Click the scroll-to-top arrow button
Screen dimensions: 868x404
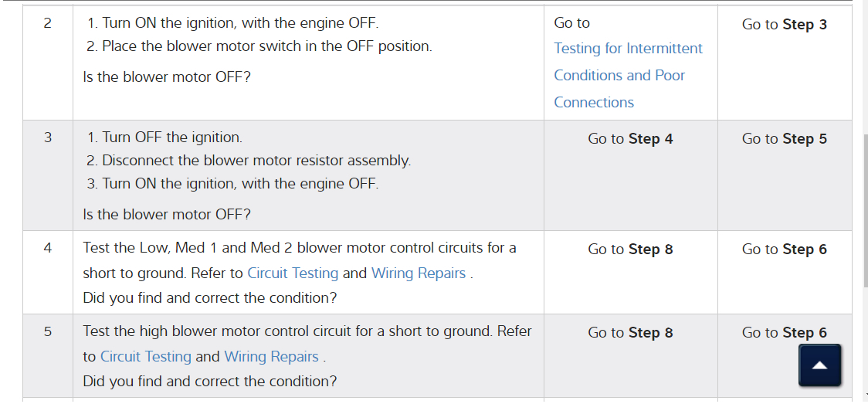(820, 365)
